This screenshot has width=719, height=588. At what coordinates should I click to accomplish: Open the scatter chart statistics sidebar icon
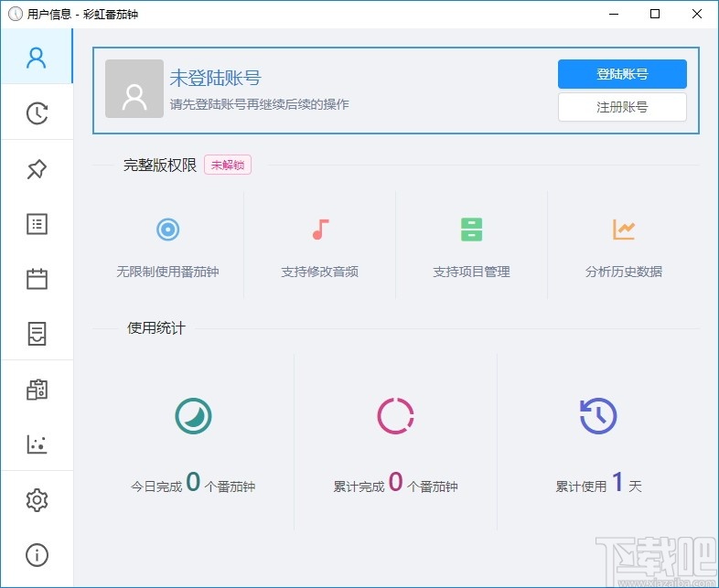click(37, 444)
